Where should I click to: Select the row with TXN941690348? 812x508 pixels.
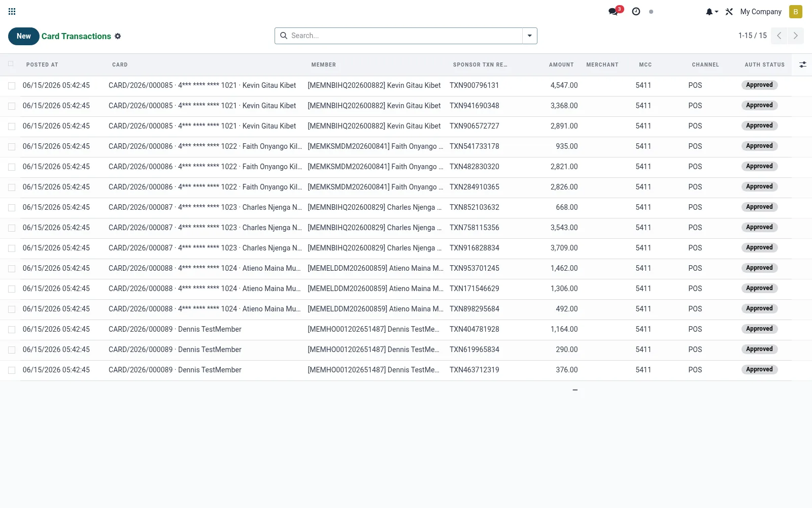click(12, 106)
